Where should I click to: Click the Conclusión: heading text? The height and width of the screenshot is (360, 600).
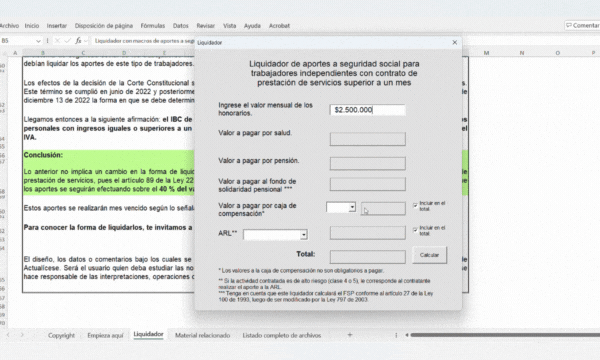tap(43, 155)
